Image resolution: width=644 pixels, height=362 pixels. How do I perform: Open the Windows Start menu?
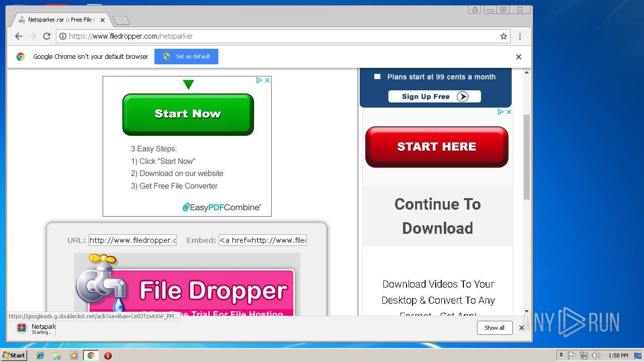coord(14,355)
